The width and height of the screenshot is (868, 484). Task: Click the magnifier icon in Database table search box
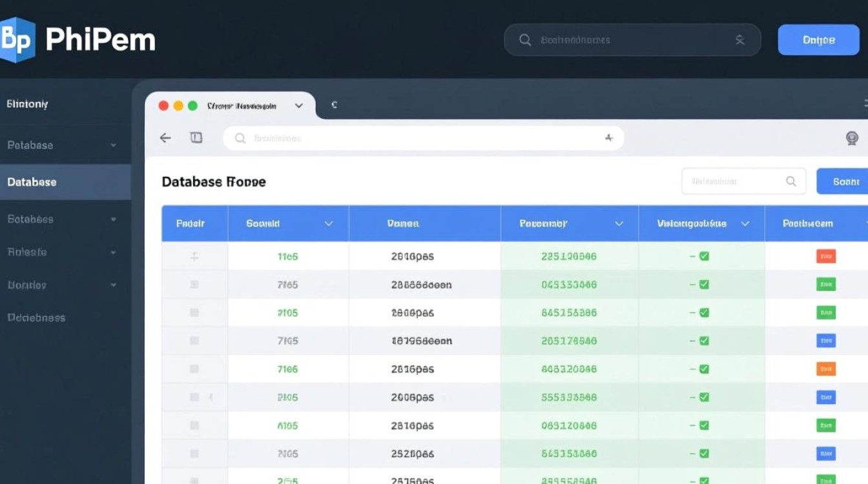790,182
